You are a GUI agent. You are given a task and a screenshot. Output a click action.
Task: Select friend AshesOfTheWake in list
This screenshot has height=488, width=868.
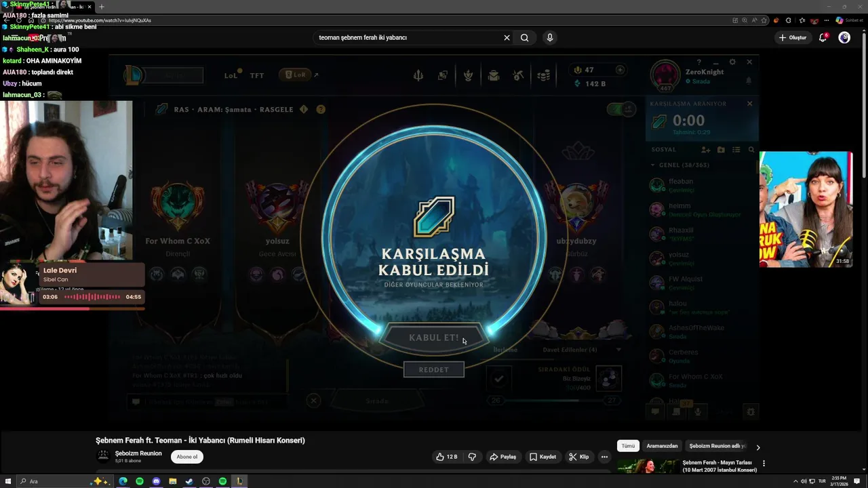coord(702,331)
